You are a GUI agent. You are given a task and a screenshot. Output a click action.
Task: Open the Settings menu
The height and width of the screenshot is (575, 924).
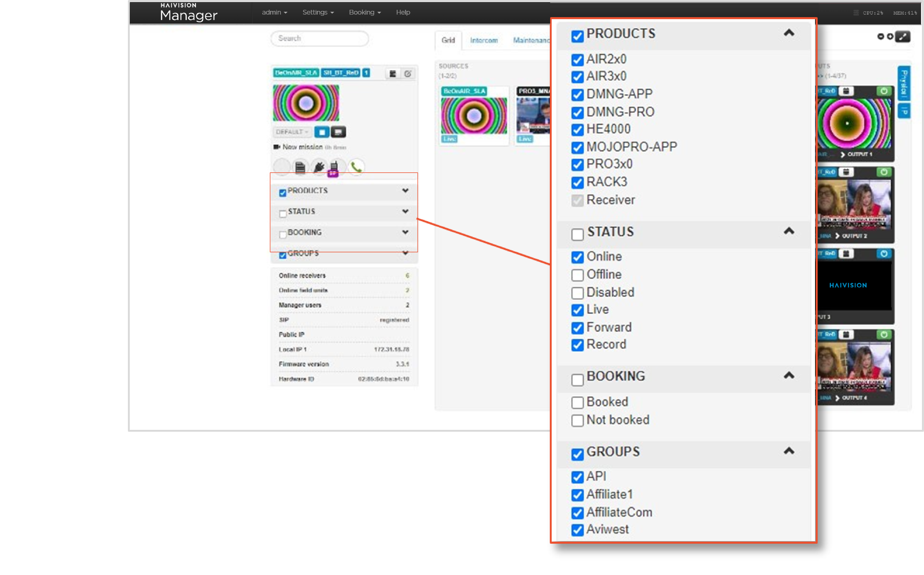pos(318,12)
